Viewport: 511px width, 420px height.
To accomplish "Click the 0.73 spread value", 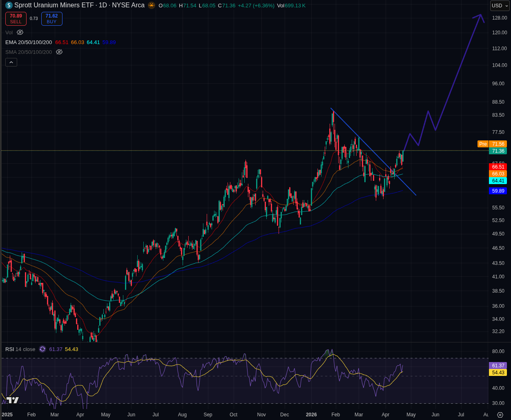I will [34, 18].
